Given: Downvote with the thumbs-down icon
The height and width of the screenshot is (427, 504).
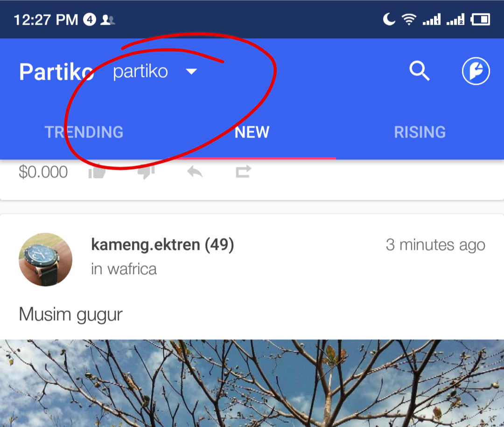Looking at the screenshot, I should [x=146, y=172].
